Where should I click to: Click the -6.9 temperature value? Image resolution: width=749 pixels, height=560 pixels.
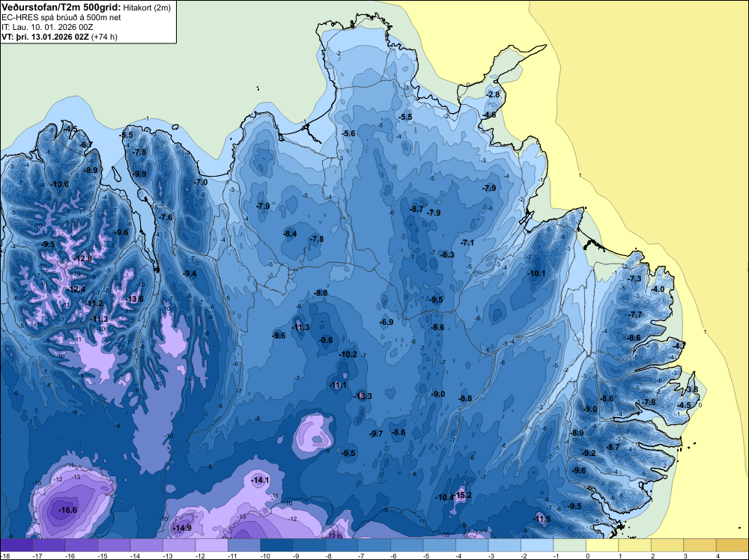(x=386, y=322)
